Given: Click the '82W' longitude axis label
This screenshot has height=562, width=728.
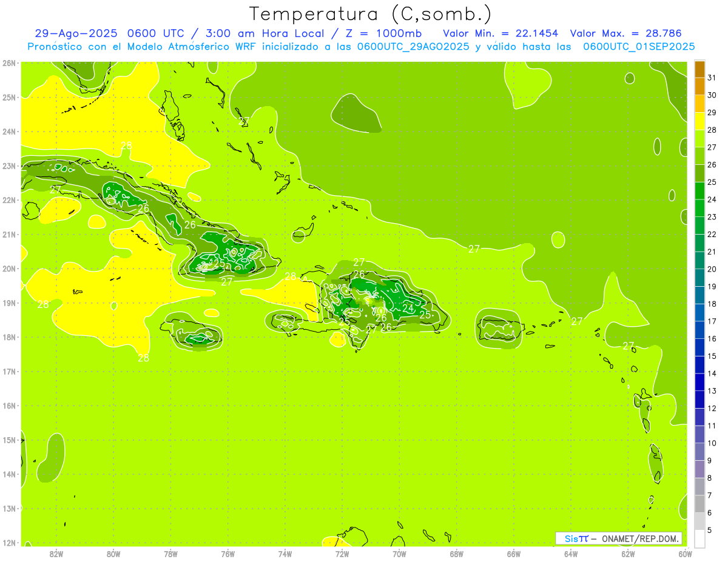Looking at the screenshot, I should [56, 554].
